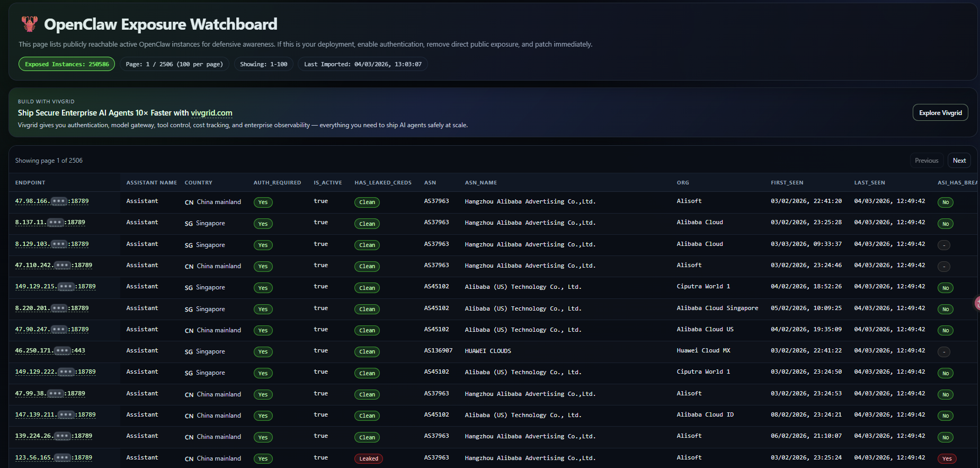The height and width of the screenshot is (468, 980).
Task: Click the Huawei Cloud MX org cell
Action: click(x=703, y=350)
